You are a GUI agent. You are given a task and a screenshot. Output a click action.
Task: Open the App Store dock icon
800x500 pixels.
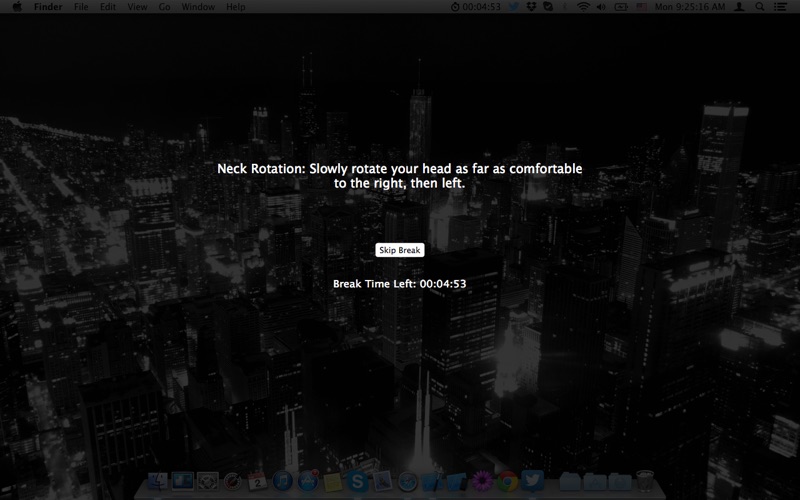coord(308,482)
